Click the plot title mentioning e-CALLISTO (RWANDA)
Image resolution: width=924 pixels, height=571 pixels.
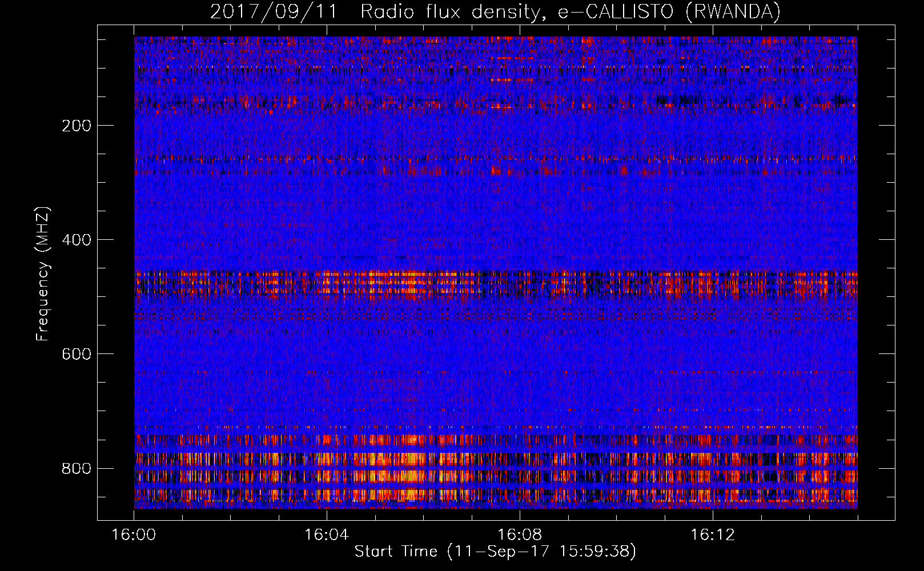[496, 11]
